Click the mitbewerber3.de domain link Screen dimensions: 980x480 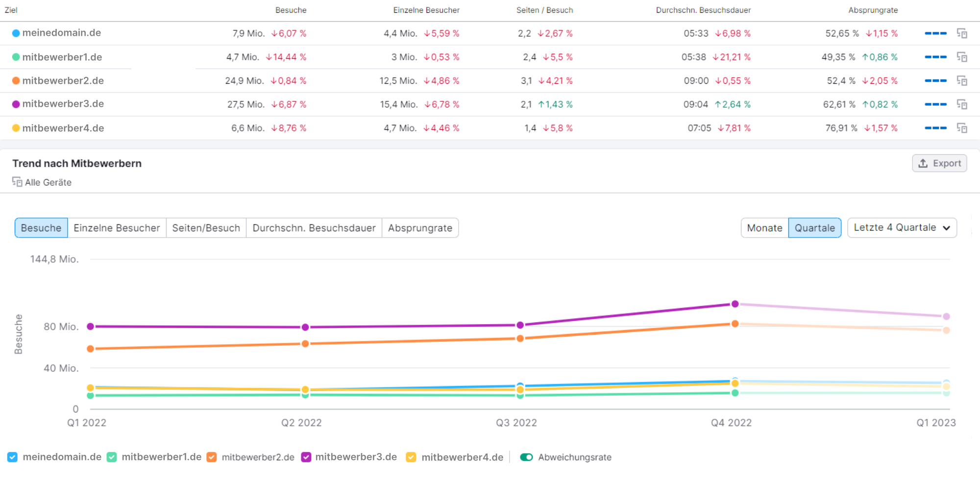[65, 104]
